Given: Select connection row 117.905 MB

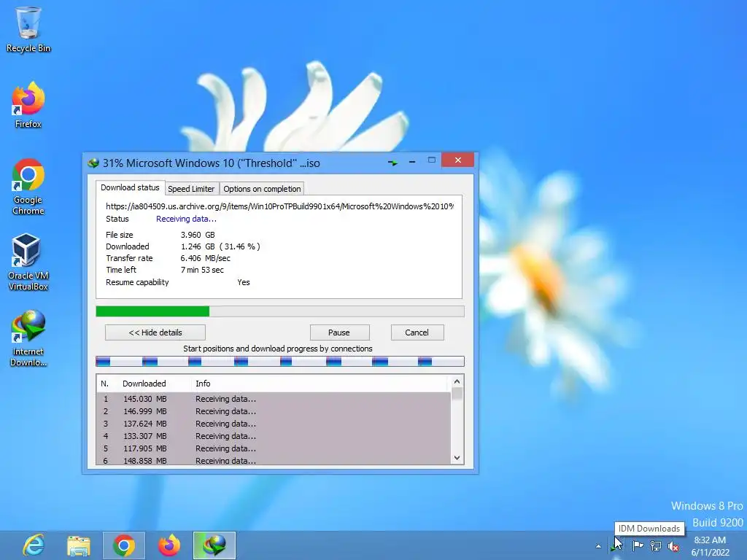Looking at the screenshot, I should tap(274, 448).
